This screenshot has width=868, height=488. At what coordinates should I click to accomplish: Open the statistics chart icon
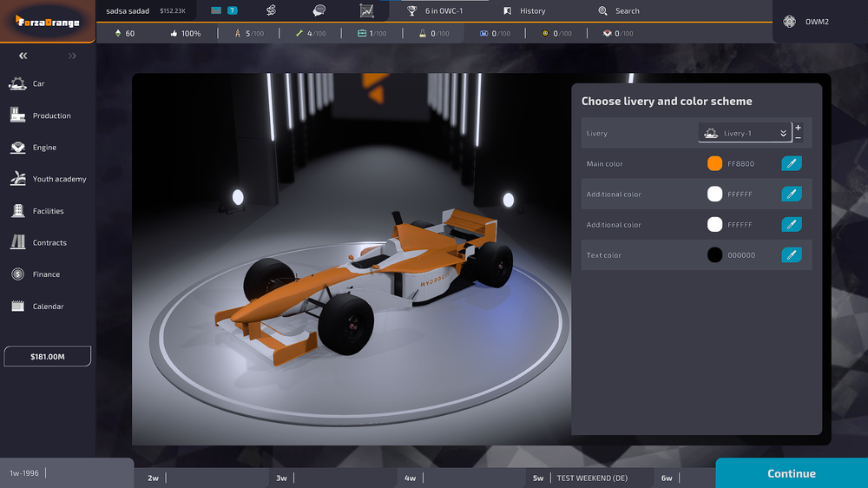click(366, 10)
